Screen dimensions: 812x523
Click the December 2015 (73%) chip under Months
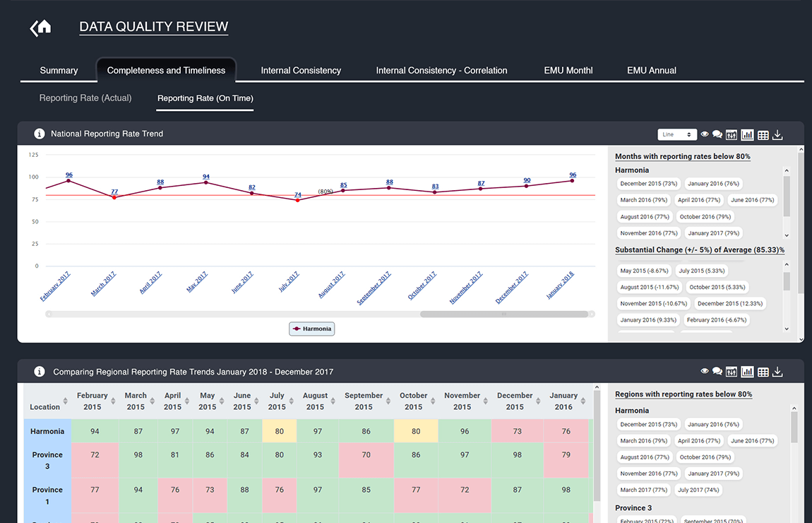[648, 184]
